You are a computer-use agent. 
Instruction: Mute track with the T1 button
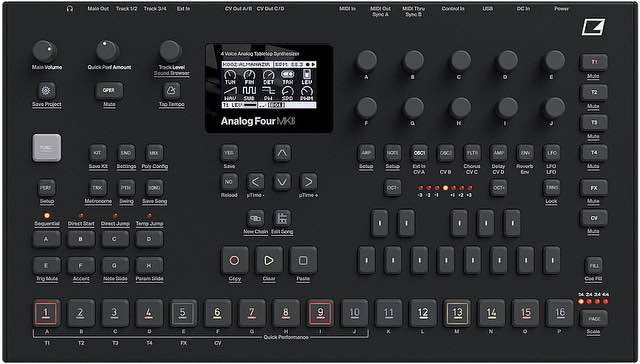coord(594,62)
